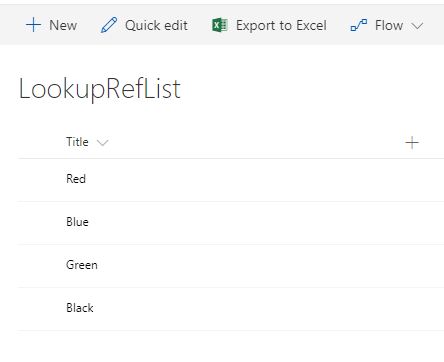Click the green Excel icon
444x362 pixels.
point(220,25)
